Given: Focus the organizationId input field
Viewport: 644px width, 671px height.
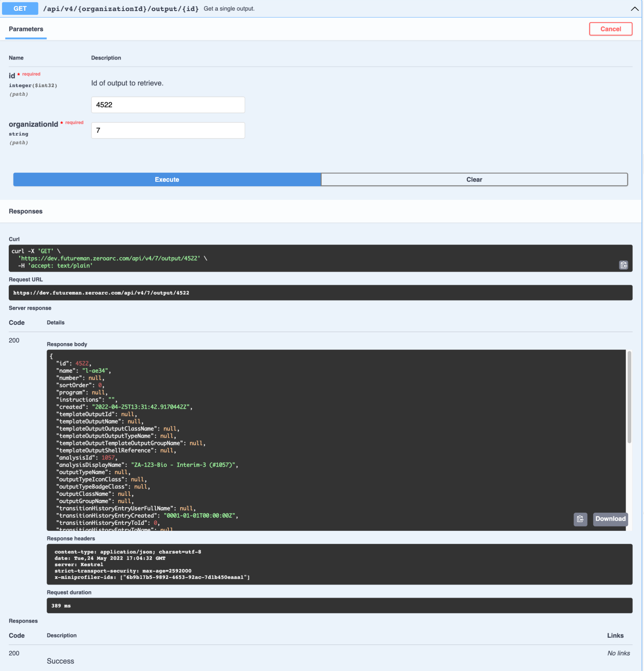Looking at the screenshot, I should (x=168, y=131).
